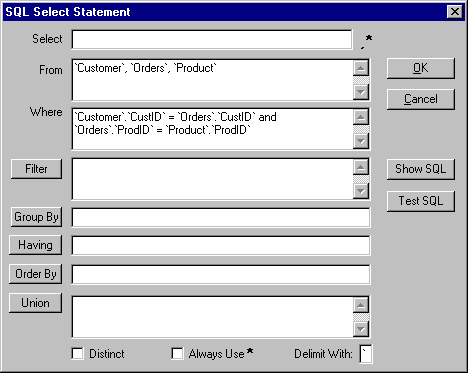This screenshot has width=468, height=373.
Task: Click the Union button
Action: click(x=35, y=303)
